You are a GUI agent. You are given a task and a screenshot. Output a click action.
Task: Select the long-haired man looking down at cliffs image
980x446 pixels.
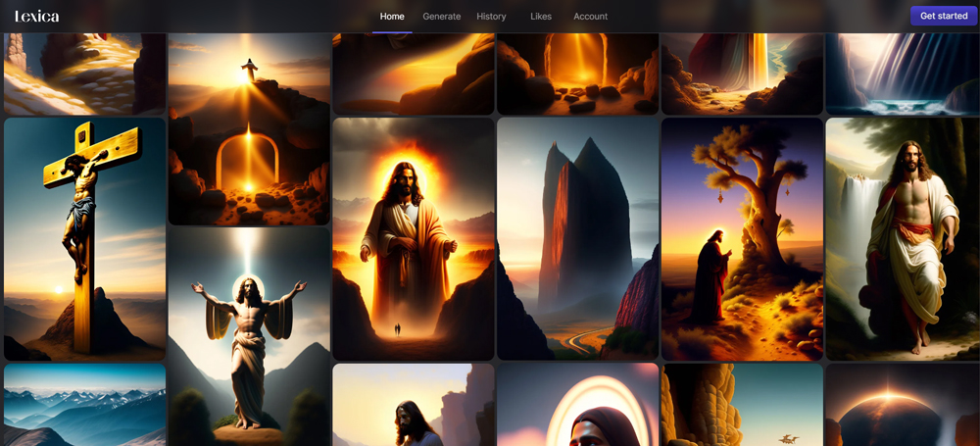pos(414,405)
